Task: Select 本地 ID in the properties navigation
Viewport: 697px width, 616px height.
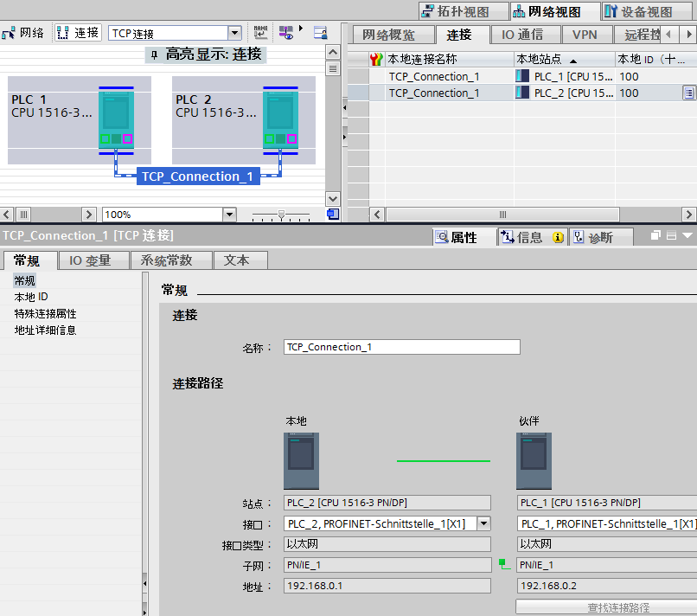Action: 31,297
